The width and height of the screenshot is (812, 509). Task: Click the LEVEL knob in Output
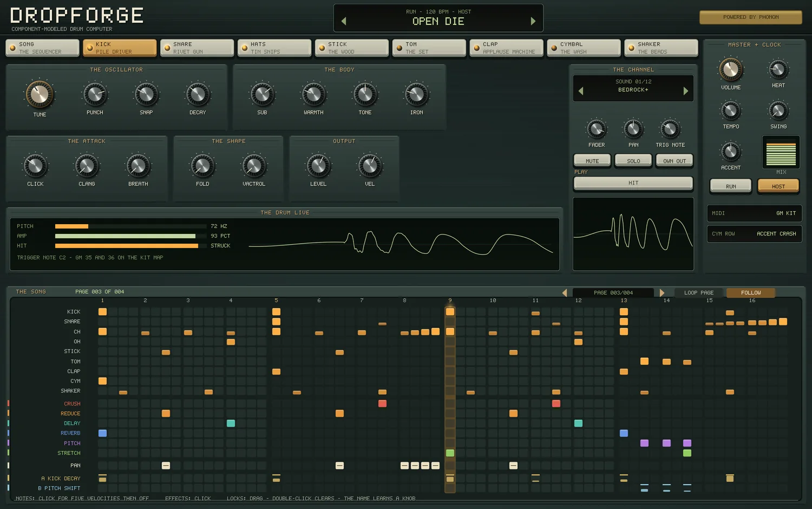(318, 166)
